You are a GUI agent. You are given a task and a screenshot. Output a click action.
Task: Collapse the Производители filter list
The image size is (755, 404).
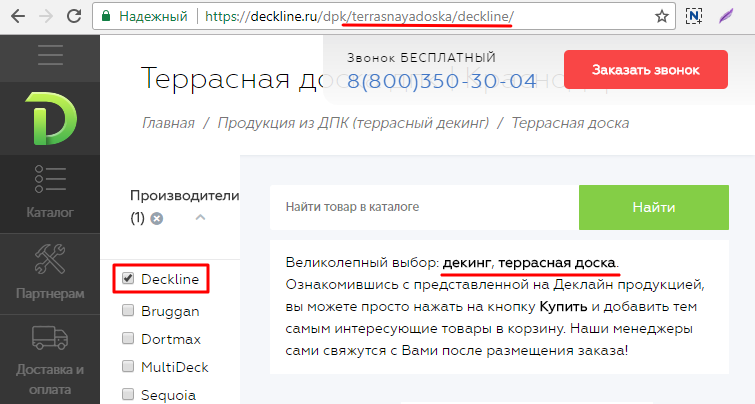click(200, 218)
